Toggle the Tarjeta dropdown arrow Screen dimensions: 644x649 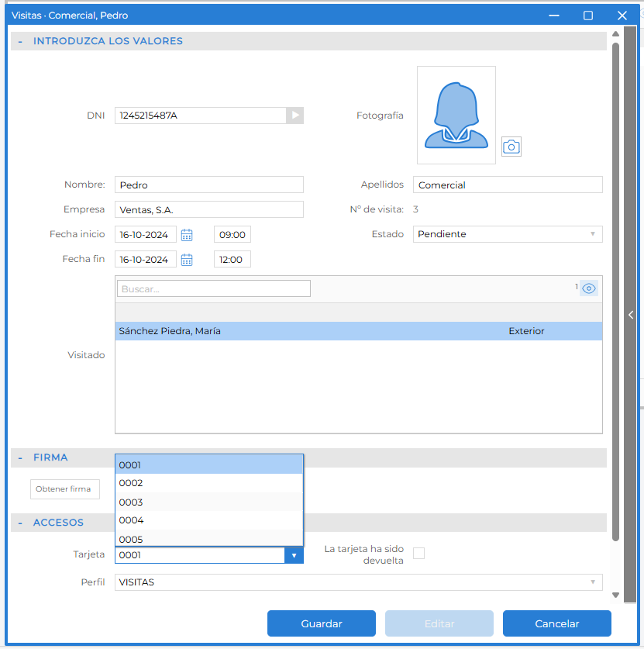point(294,555)
